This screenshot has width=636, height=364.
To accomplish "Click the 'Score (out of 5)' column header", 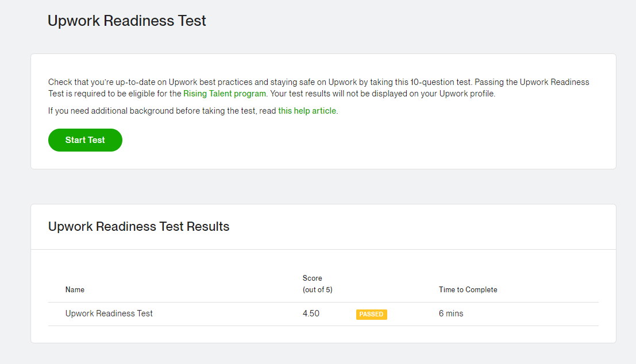I will (318, 284).
